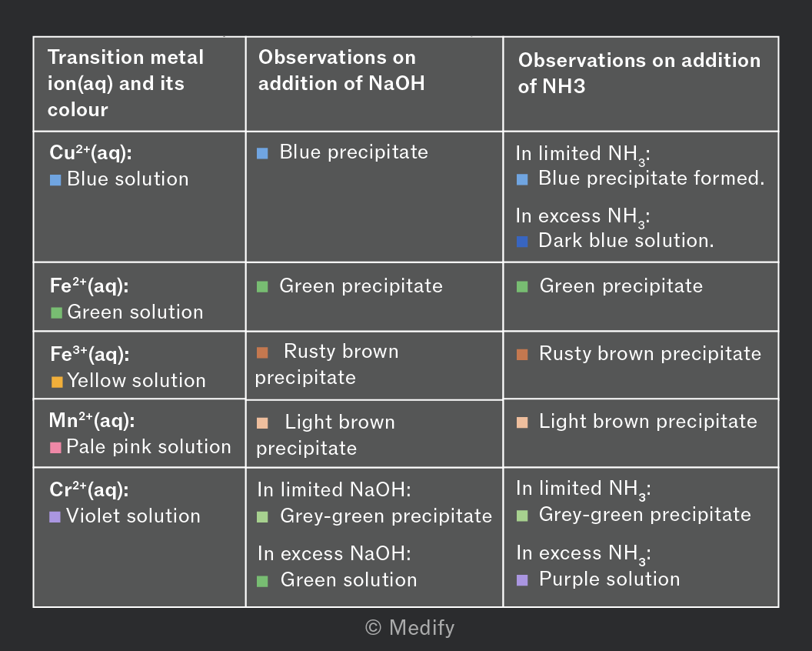Click the violet swatch beside Violet solution
This screenshot has height=651, width=812.
55,517
